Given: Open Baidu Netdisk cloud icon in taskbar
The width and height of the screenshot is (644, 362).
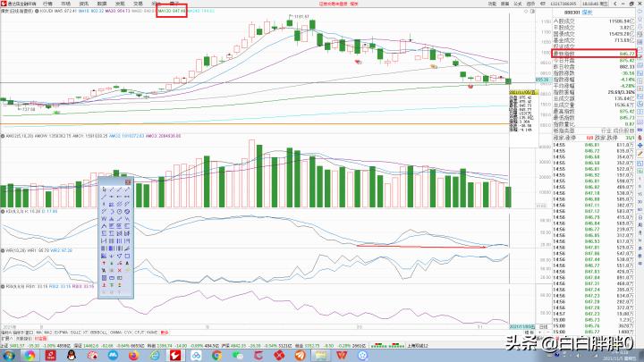Looking at the screenshot, I should tap(196, 356).
